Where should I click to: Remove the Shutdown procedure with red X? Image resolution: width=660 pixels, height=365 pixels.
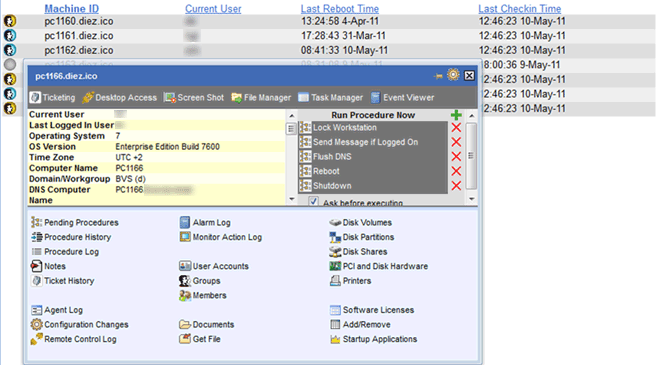456,186
